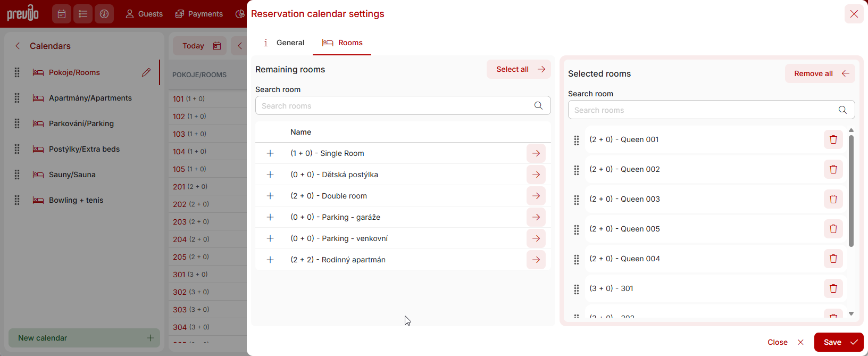
Task: Save reservation calendar settings
Action: pos(838,342)
